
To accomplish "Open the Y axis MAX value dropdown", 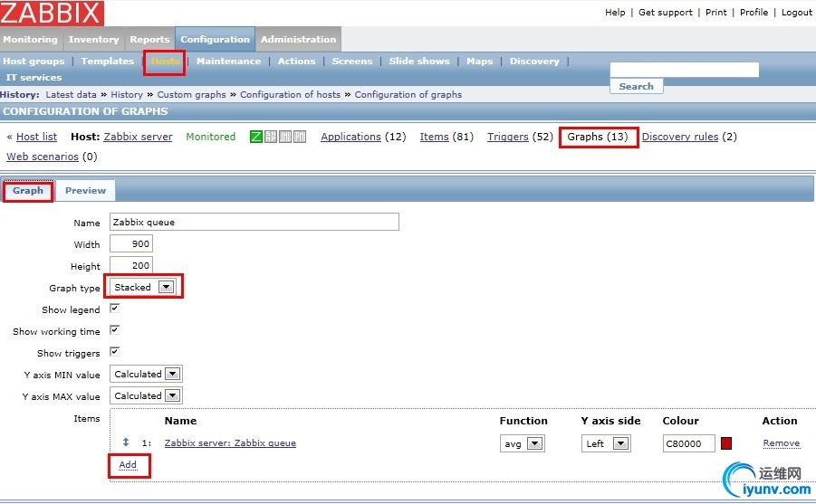I will (146, 395).
